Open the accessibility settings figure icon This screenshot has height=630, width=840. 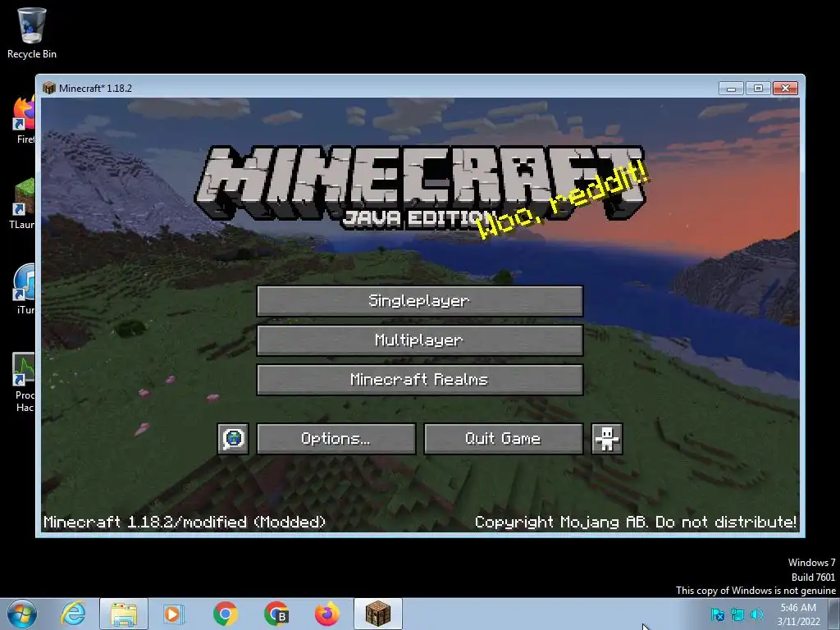click(x=606, y=439)
